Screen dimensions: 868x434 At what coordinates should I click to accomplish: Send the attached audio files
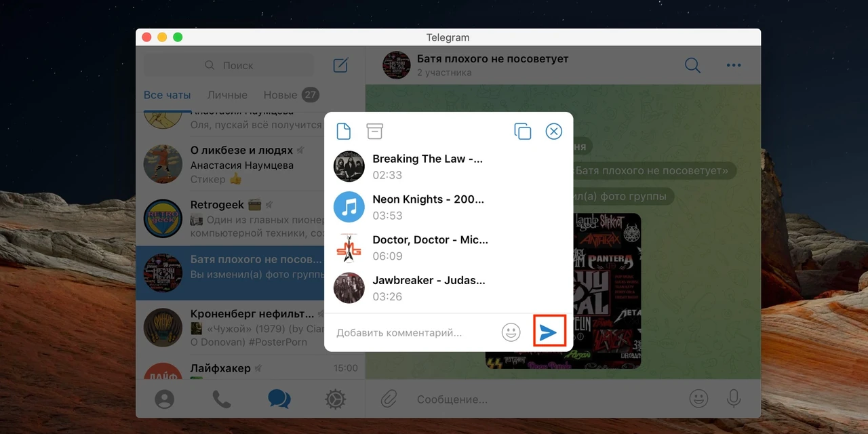(549, 332)
